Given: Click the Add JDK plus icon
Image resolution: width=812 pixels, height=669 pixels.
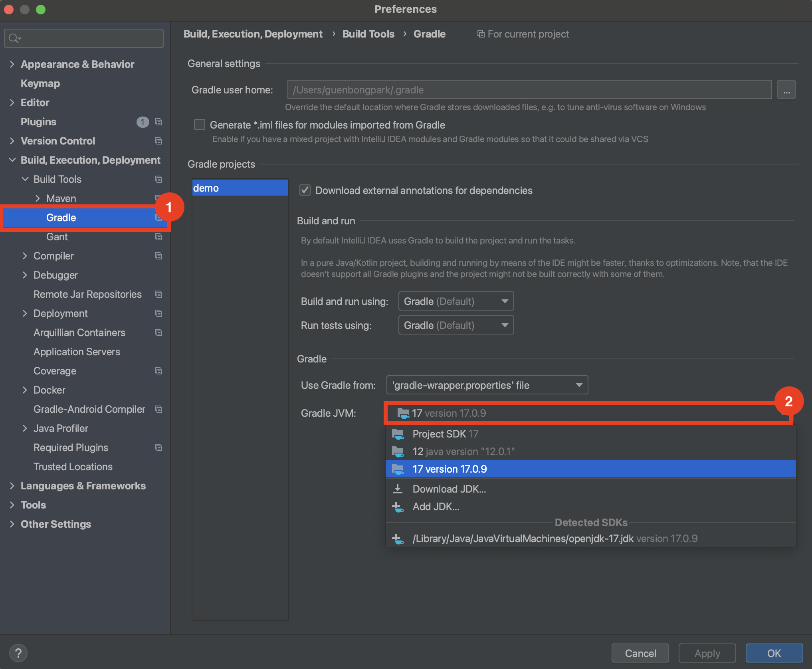Looking at the screenshot, I should pyautogui.click(x=398, y=507).
